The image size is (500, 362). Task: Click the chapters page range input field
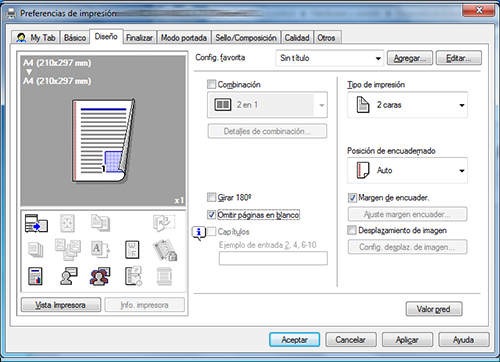[x=273, y=258]
